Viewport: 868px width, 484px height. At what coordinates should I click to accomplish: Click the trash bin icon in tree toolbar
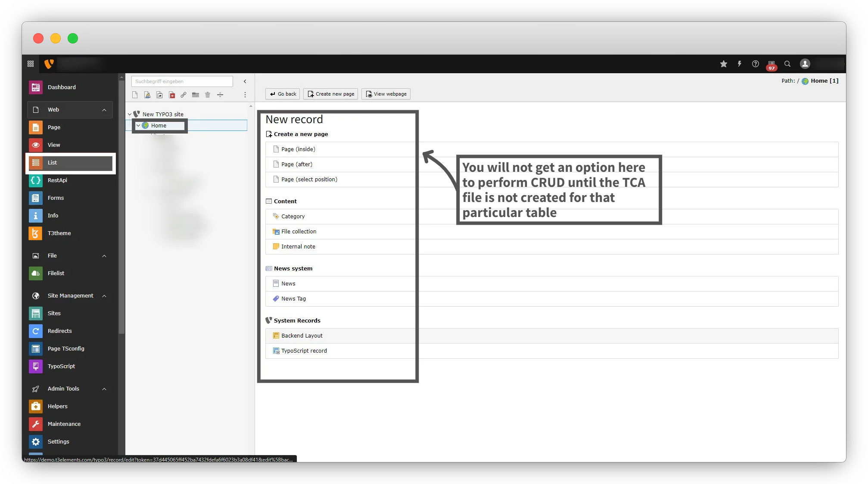tap(208, 95)
